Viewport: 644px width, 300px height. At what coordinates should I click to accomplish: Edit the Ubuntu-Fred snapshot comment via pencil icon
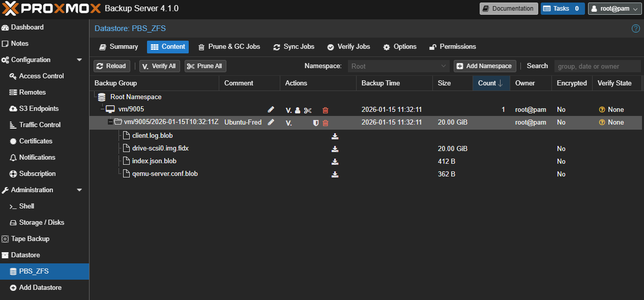click(271, 122)
